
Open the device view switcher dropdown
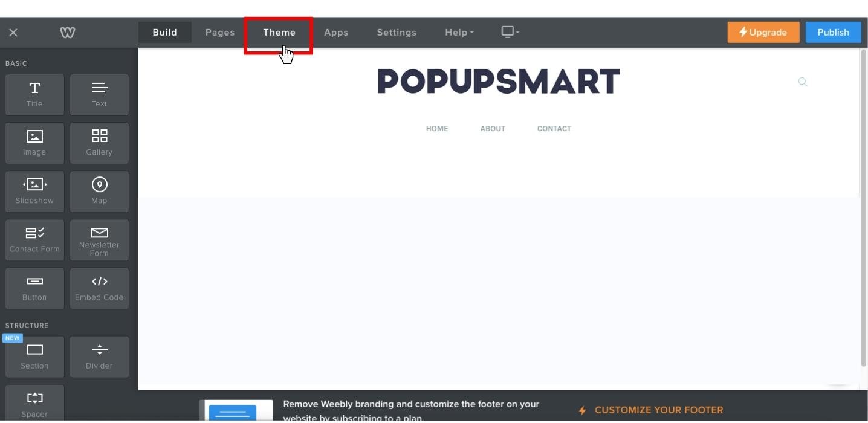click(510, 32)
